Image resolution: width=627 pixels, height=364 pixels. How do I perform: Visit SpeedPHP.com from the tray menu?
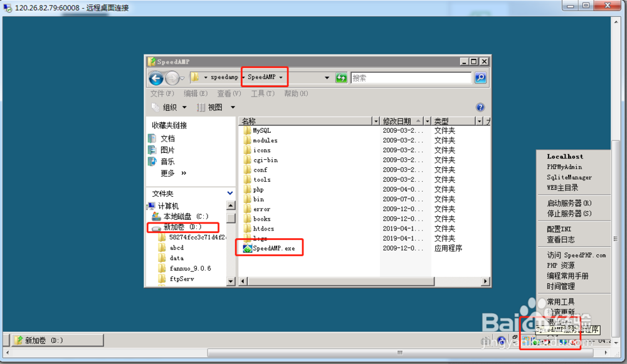[576, 255]
